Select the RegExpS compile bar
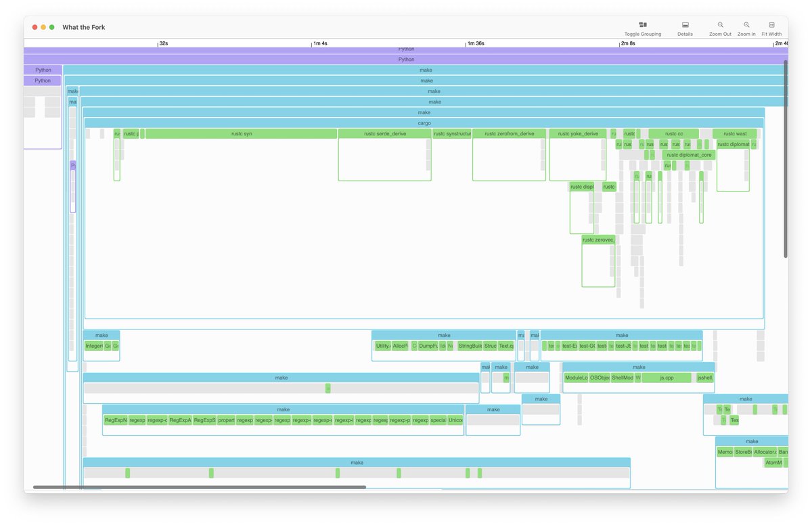 pos(204,419)
